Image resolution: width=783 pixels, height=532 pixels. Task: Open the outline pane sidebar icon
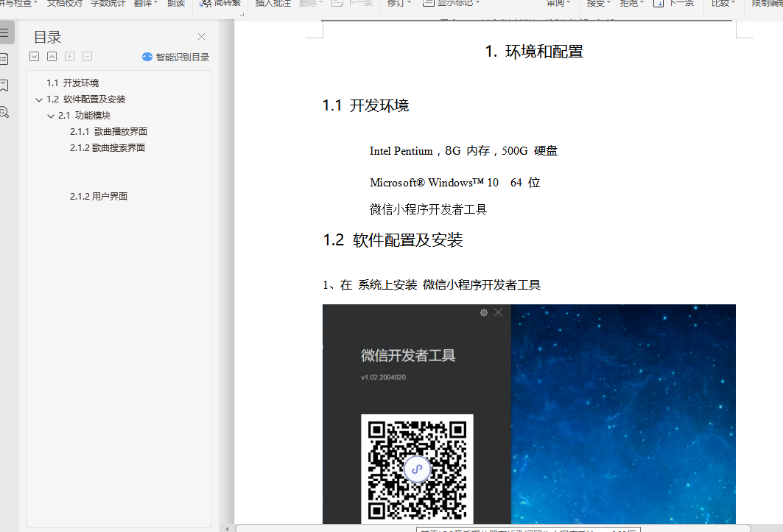click(4, 33)
